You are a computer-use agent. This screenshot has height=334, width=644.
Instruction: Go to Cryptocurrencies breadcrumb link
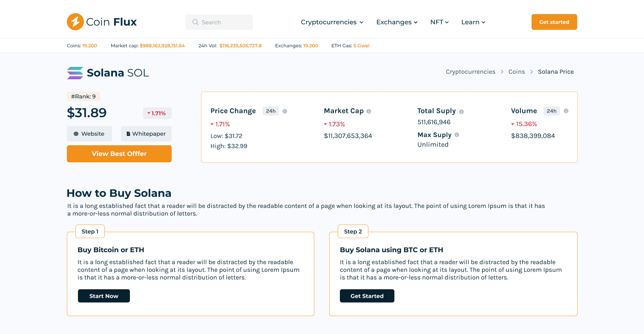471,72
